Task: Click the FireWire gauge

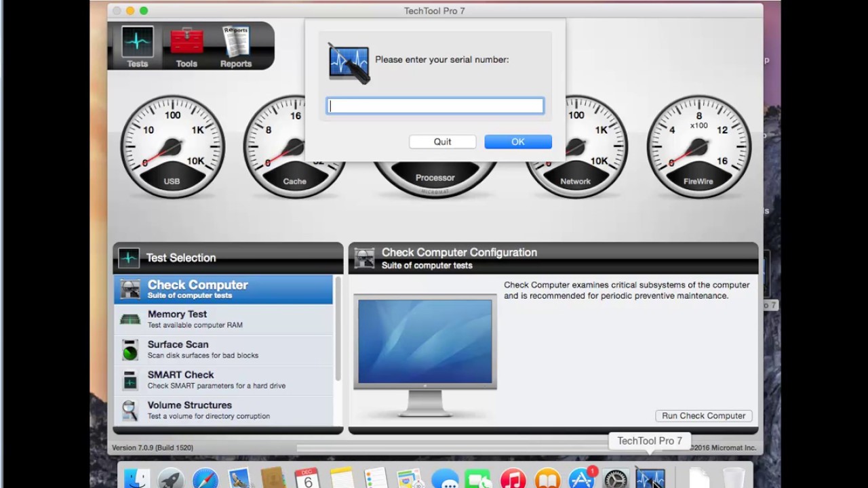Action: pyautogui.click(x=698, y=146)
